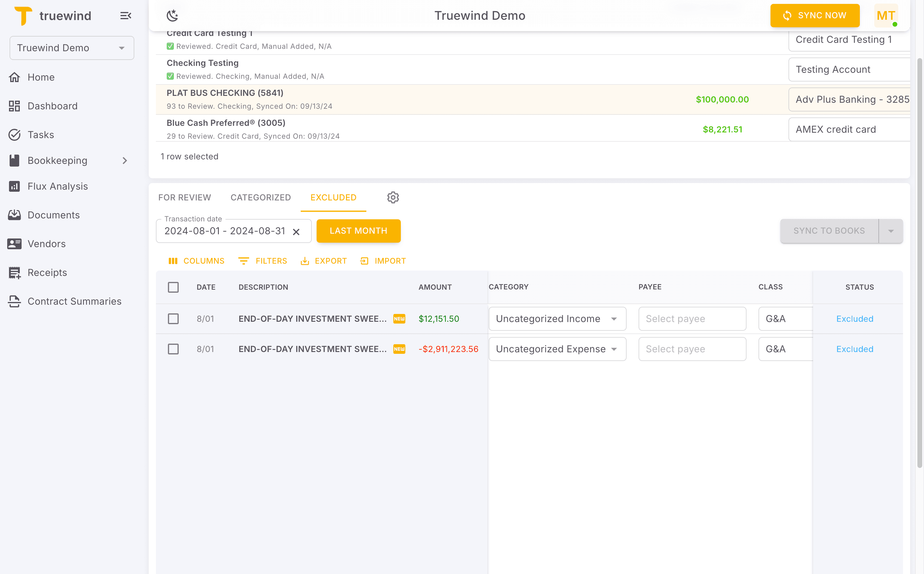Viewport: 924px width, 574px height.
Task: Collapse the sidebar with the menu icon
Action: tap(126, 16)
